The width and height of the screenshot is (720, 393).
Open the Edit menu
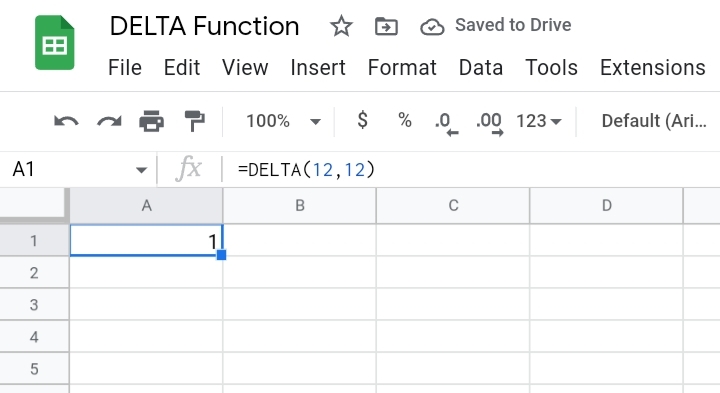click(x=182, y=67)
